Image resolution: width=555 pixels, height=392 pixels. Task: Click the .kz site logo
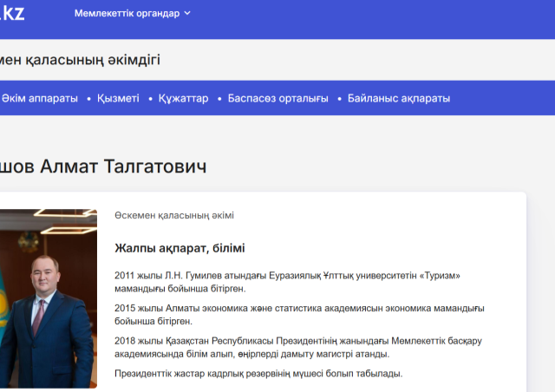tap(12, 13)
